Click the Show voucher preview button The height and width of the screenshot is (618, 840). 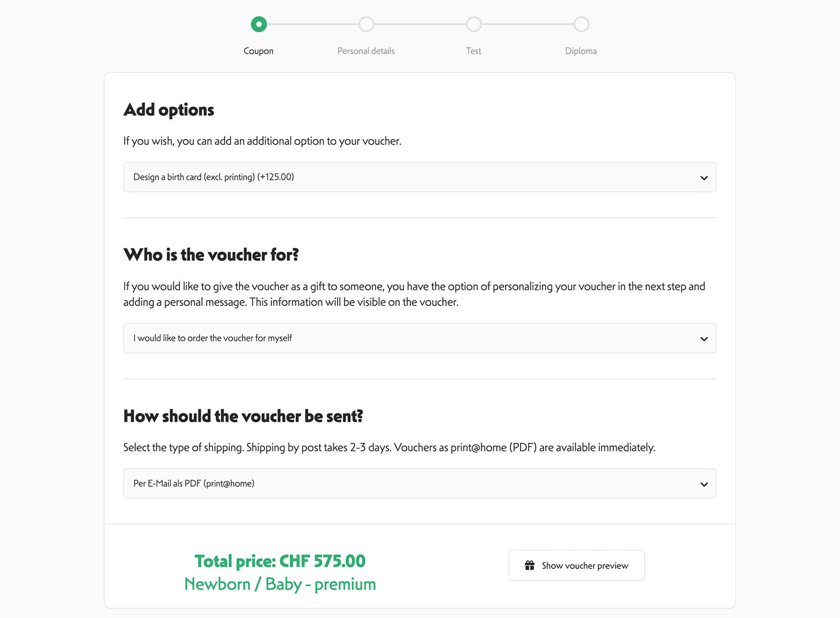(576, 565)
